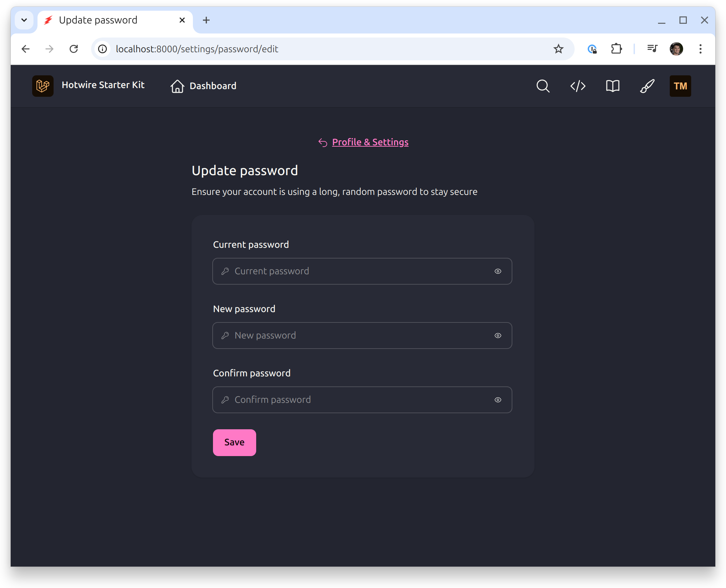Viewport: 726px width, 588px height.
Task: Reveal the New password field contents
Action: coord(498,335)
